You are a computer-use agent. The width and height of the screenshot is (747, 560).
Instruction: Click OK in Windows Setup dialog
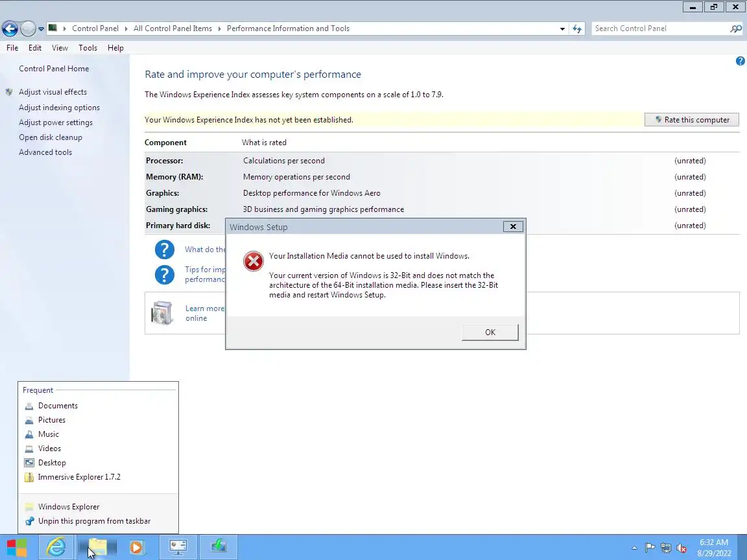[490, 332]
